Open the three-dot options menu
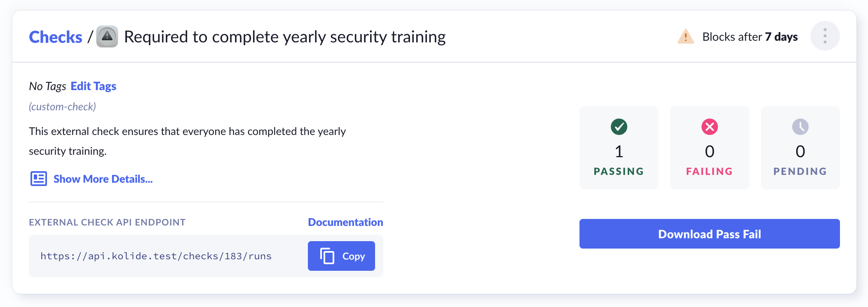The image size is (868, 307). (825, 36)
